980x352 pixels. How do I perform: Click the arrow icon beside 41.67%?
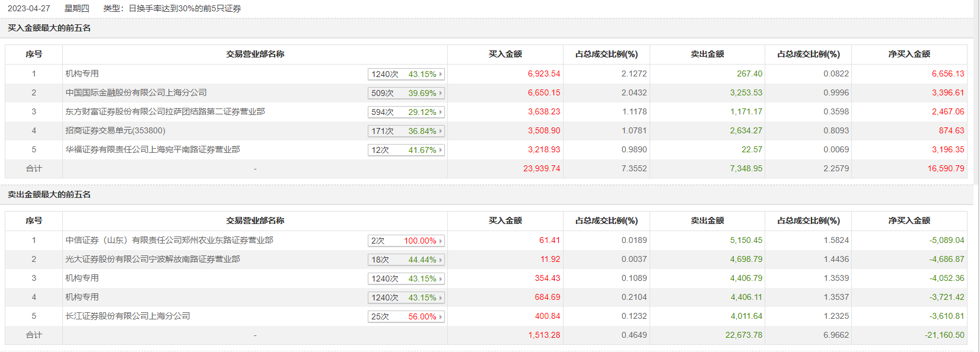(441, 151)
